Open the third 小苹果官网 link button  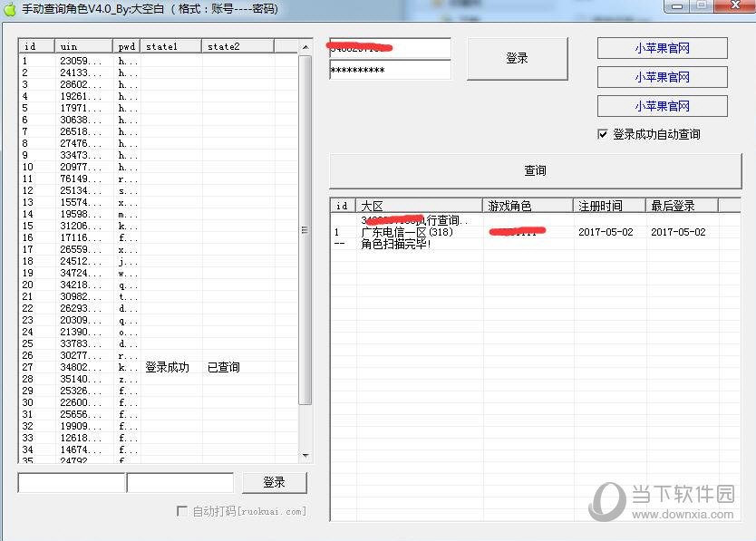click(x=662, y=106)
